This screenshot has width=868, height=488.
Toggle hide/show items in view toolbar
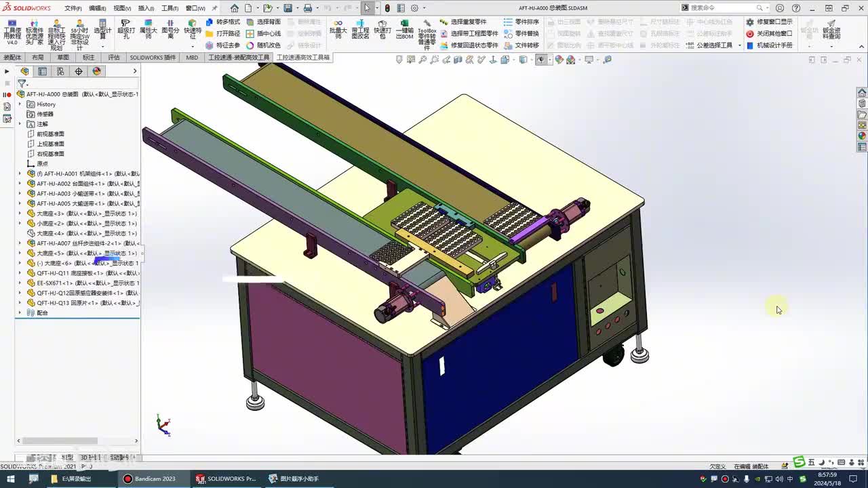(x=541, y=60)
